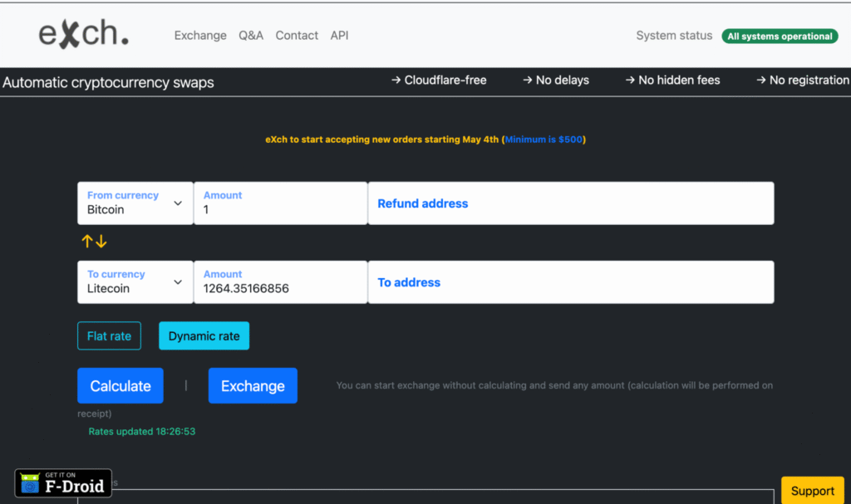Click the From Amount field showing 1
Image resolution: width=851 pixels, height=504 pixels.
(280, 203)
